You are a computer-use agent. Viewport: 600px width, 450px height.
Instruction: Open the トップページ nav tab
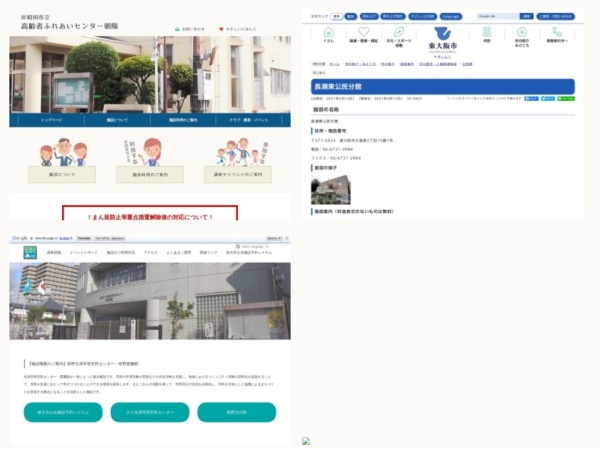51,120
